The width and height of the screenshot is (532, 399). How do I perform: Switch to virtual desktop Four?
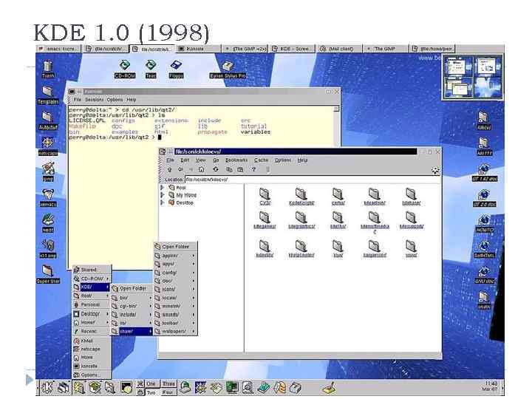(168, 392)
